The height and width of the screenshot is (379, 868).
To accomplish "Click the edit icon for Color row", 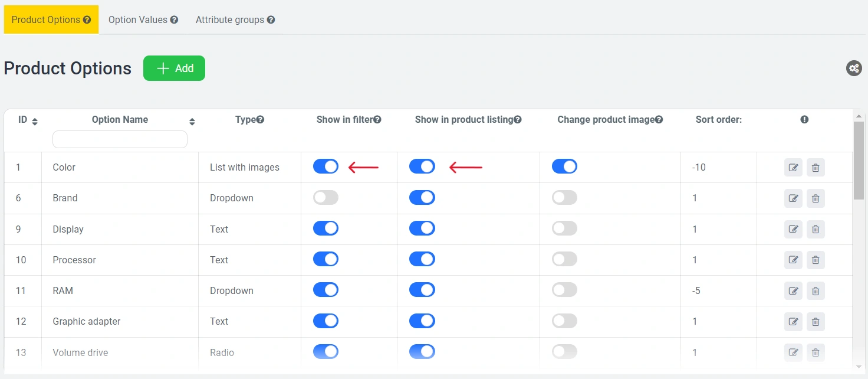I will (793, 168).
